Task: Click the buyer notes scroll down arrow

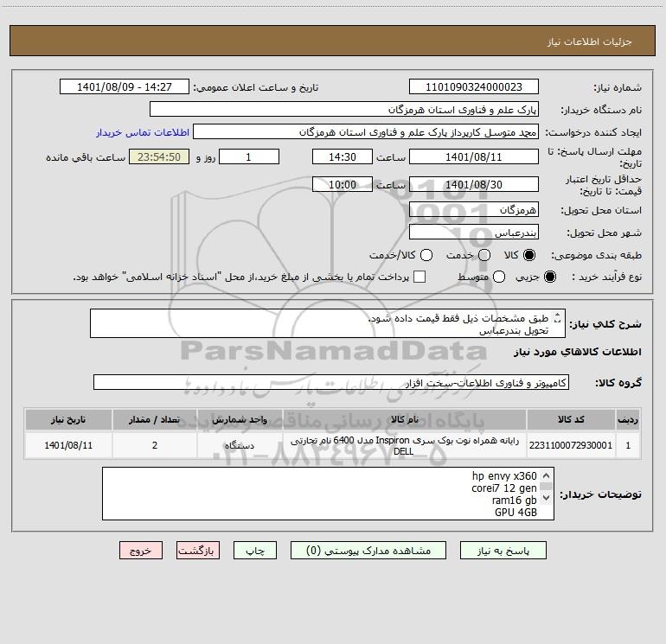Action: 547,498
